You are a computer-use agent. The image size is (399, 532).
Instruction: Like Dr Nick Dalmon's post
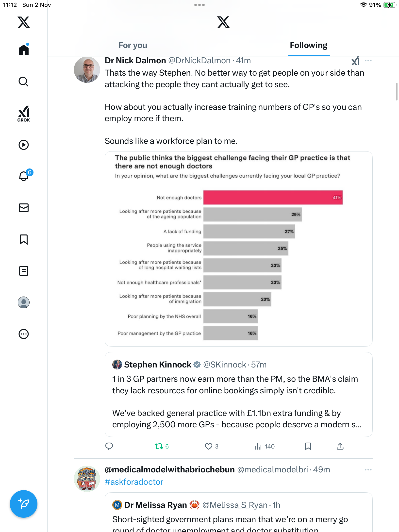tap(209, 446)
